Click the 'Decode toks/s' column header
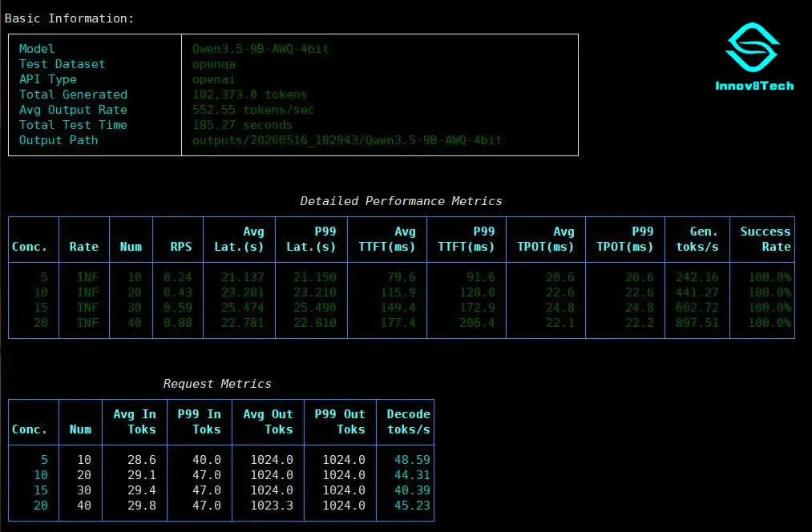Image resolution: width=812 pixels, height=532 pixels. 409,421
